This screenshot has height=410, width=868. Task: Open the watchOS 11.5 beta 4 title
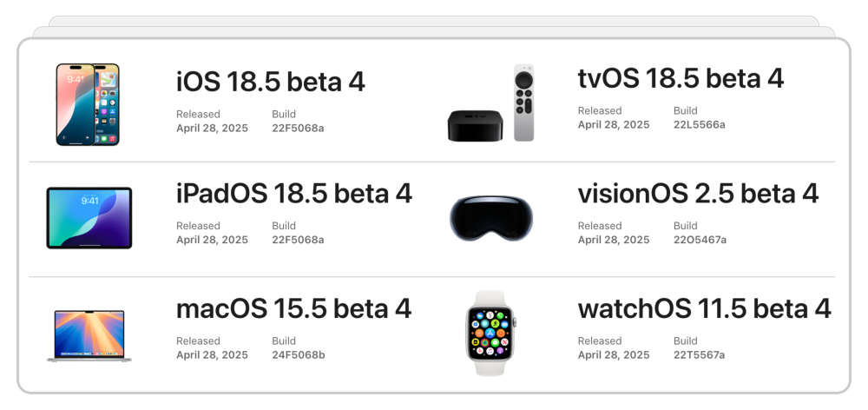click(704, 308)
